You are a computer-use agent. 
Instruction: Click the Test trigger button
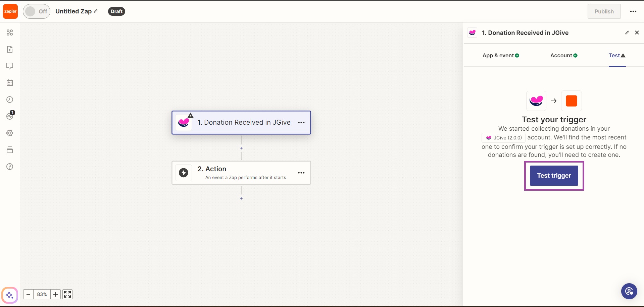click(554, 176)
